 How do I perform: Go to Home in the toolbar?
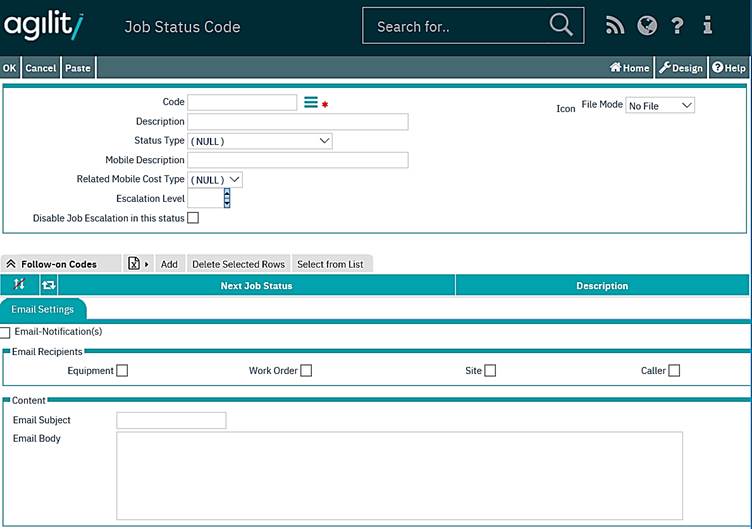[630, 68]
